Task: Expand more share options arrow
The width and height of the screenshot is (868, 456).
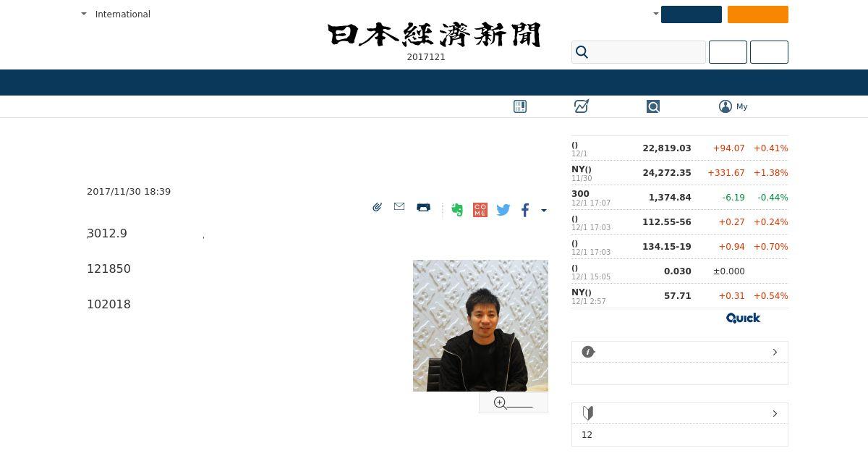Action: [x=544, y=211]
